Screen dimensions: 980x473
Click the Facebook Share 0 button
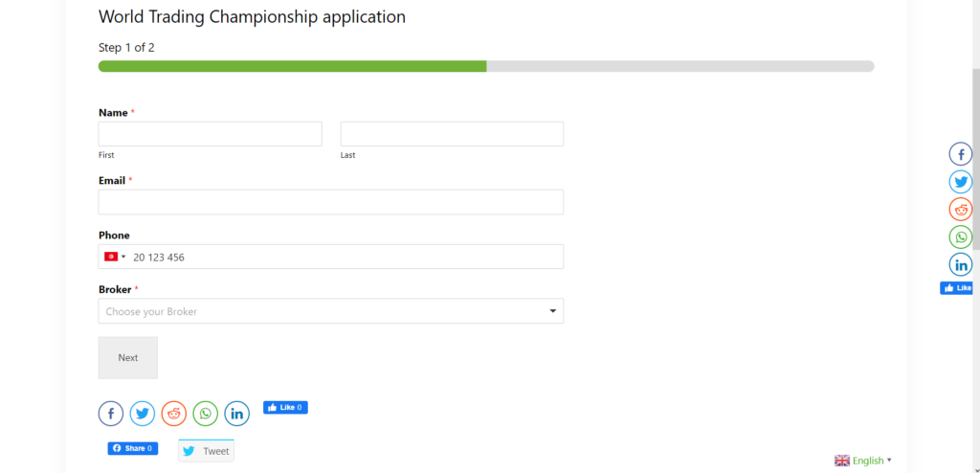132,449
